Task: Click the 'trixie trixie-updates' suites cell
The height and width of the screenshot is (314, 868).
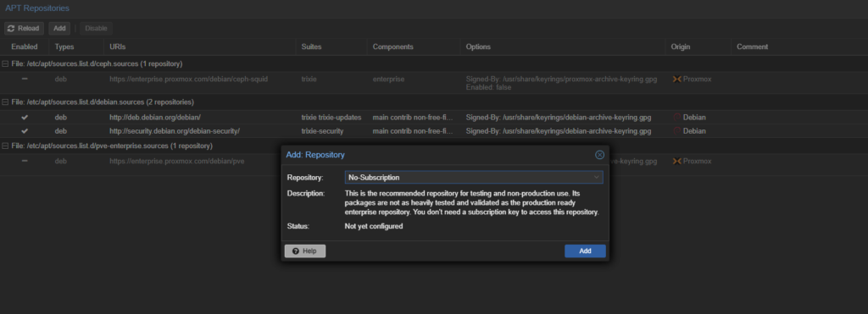Action: [x=331, y=117]
